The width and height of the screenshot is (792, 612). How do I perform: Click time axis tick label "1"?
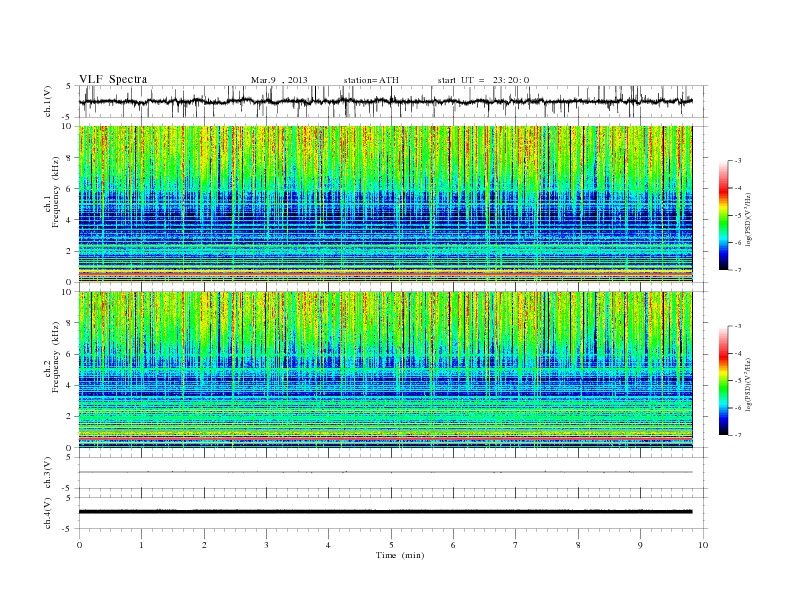(141, 545)
